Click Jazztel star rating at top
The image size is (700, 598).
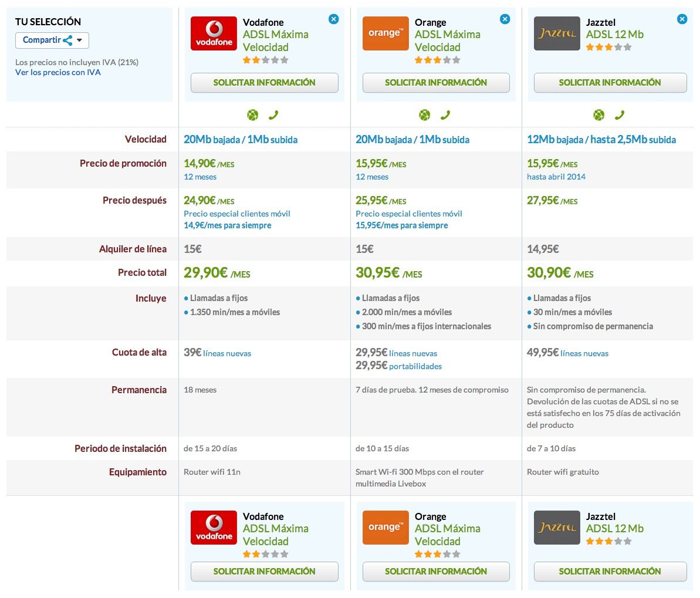[x=609, y=47]
